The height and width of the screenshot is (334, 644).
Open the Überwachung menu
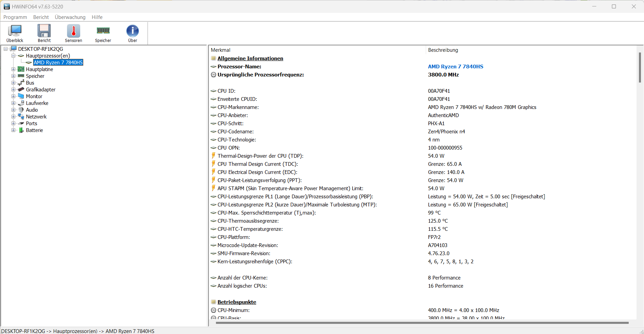70,17
